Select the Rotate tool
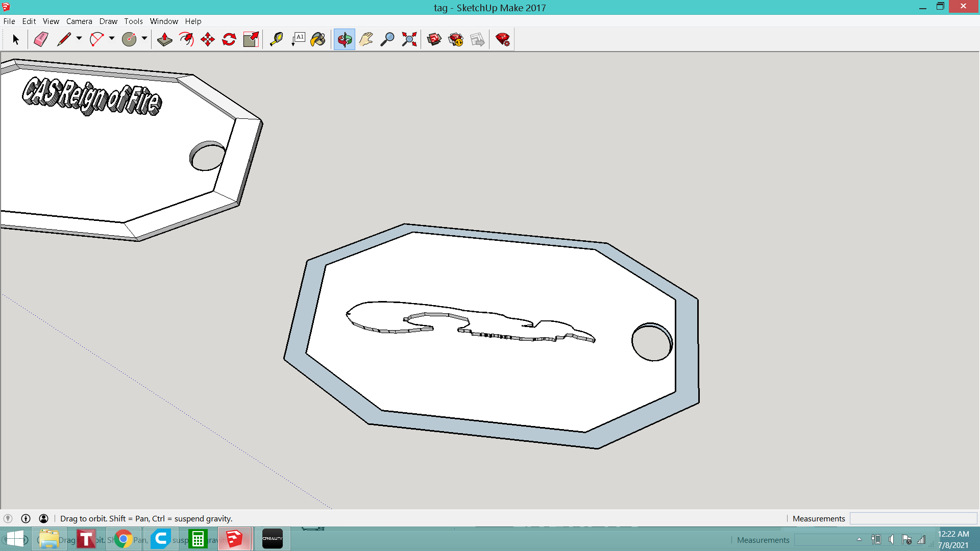This screenshot has width=980, height=551. click(x=229, y=39)
